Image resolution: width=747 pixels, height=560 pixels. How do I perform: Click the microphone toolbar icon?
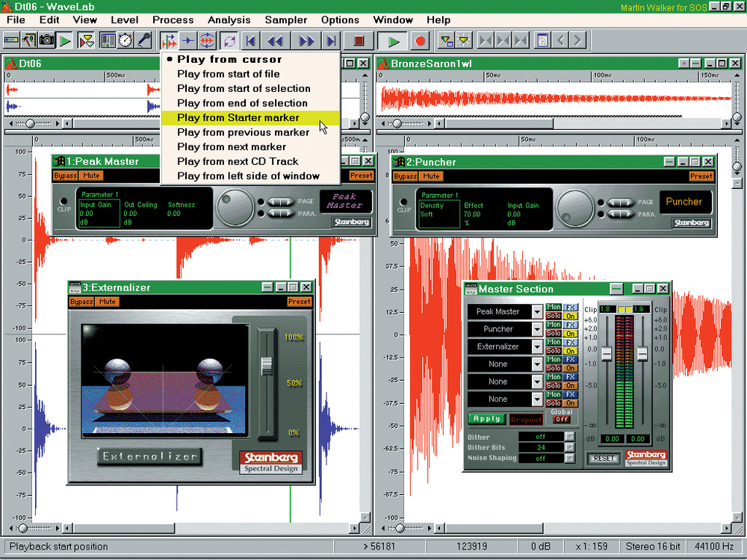(144, 40)
